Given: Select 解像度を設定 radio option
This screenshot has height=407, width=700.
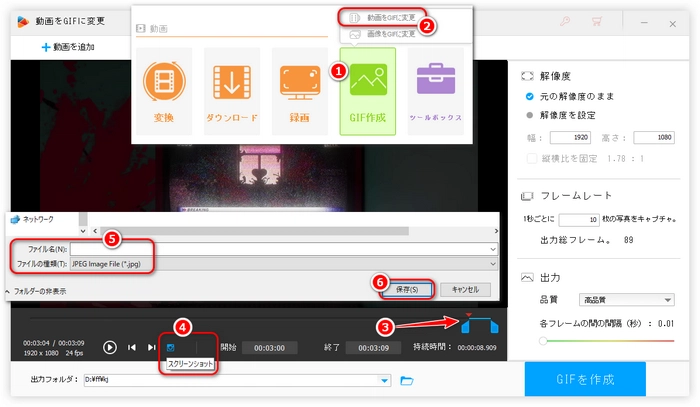Looking at the screenshot, I should [x=530, y=115].
